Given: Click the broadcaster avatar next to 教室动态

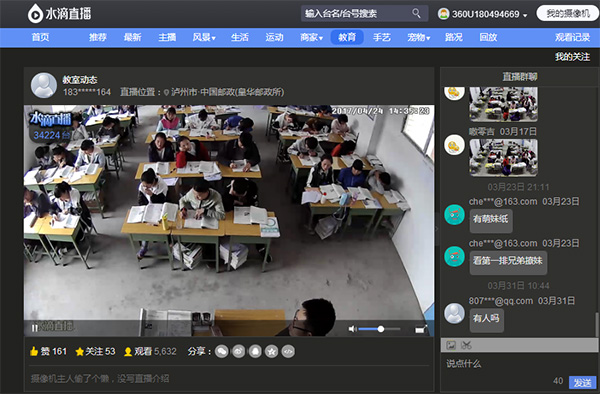Looking at the screenshot, I should tap(44, 86).
